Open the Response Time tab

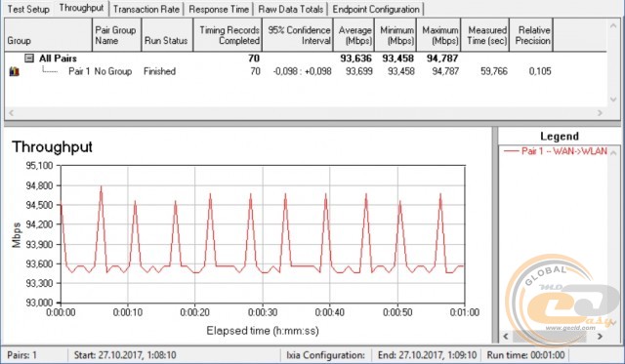point(219,9)
